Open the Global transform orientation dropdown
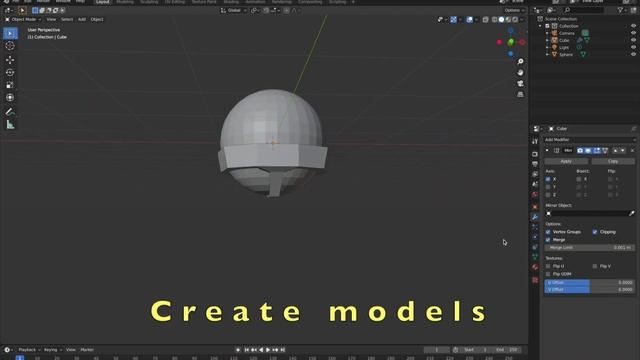The width and height of the screenshot is (640, 360). (x=234, y=10)
